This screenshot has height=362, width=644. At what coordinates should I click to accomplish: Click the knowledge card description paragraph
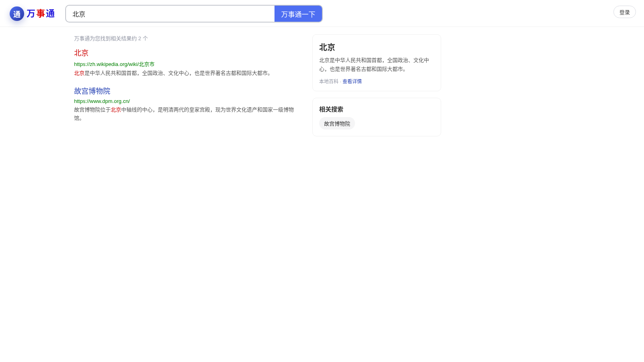374,65
